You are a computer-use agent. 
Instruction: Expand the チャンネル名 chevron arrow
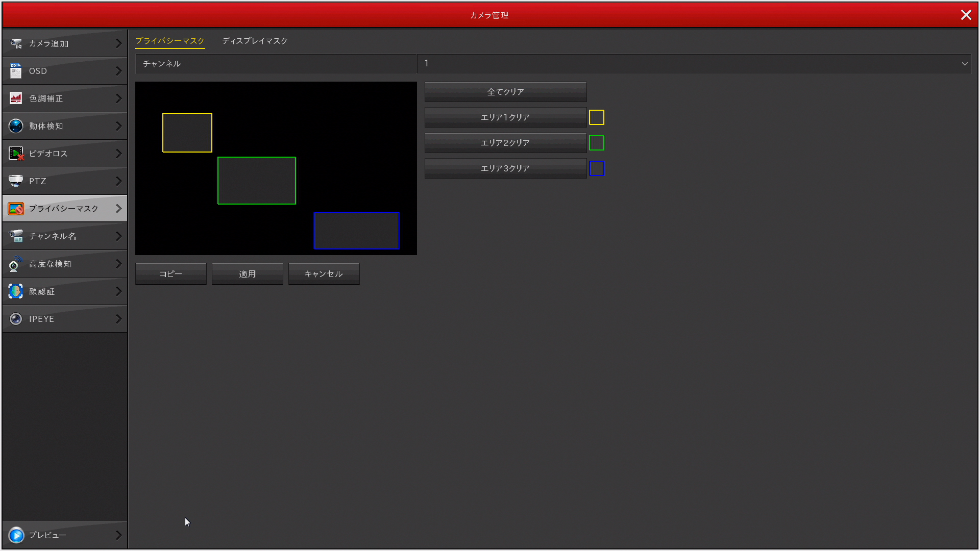pyautogui.click(x=118, y=236)
